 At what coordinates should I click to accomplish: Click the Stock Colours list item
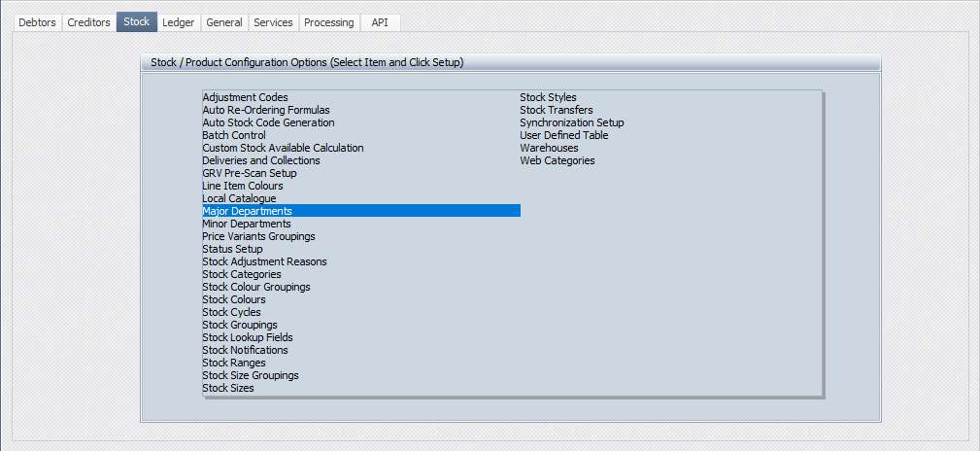pyautogui.click(x=233, y=299)
